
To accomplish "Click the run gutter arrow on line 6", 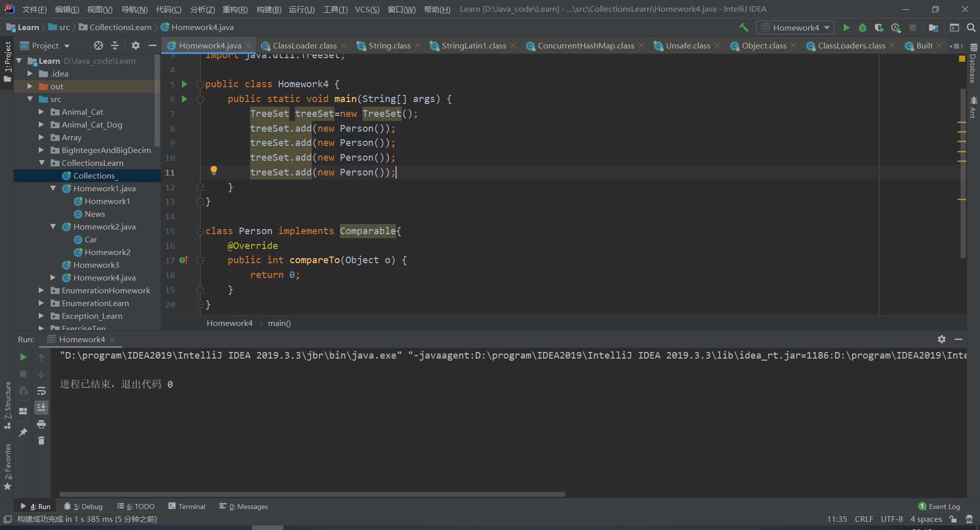I will pyautogui.click(x=185, y=99).
